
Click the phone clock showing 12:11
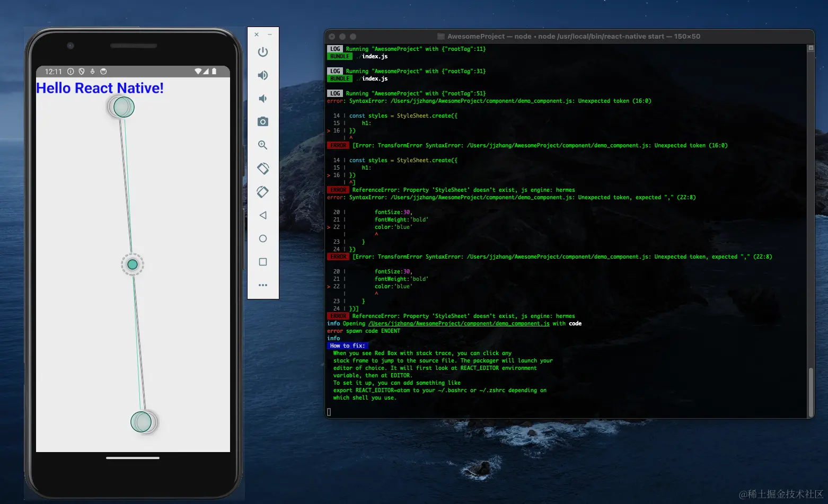[x=53, y=72]
